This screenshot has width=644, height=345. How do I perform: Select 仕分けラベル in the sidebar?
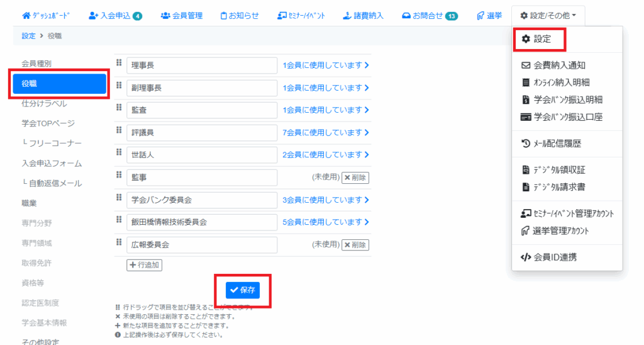[x=44, y=103]
